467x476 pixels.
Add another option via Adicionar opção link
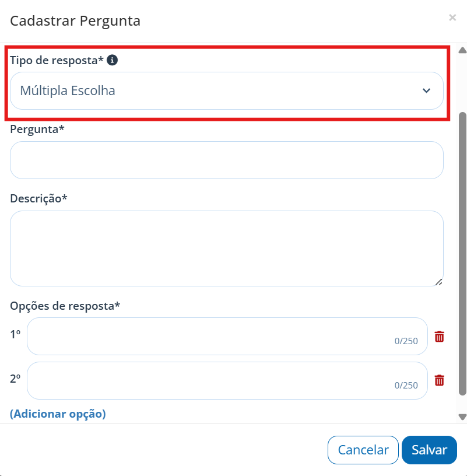point(58,414)
